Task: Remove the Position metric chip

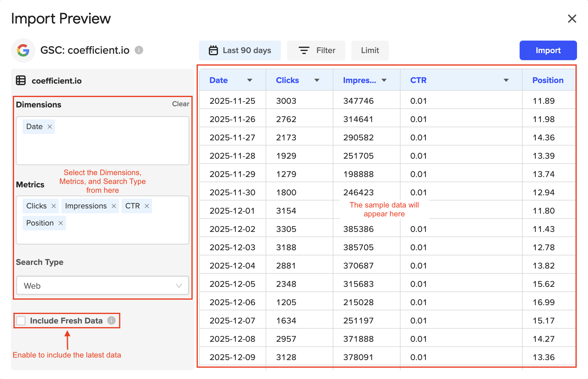Action: (x=61, y=223)
